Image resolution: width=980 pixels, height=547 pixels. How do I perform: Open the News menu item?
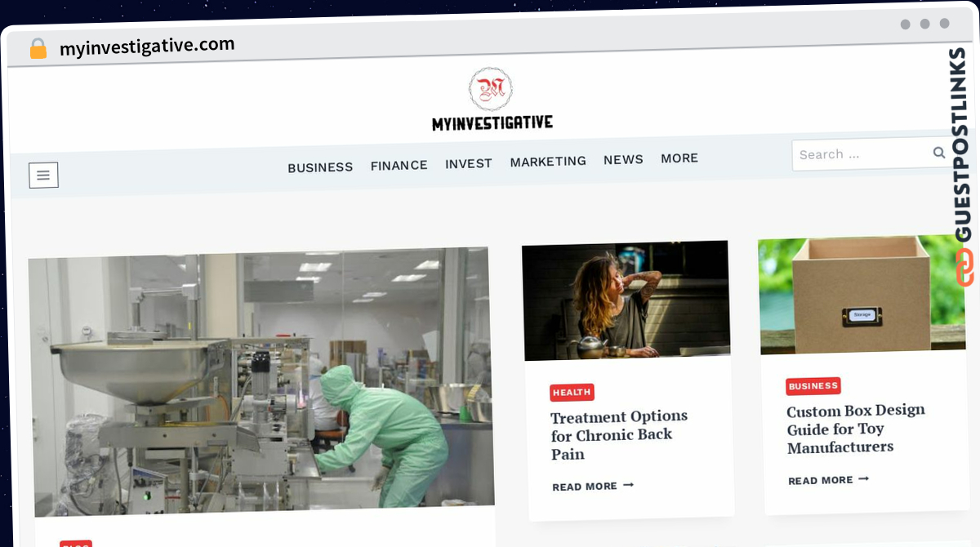[623, 160]
